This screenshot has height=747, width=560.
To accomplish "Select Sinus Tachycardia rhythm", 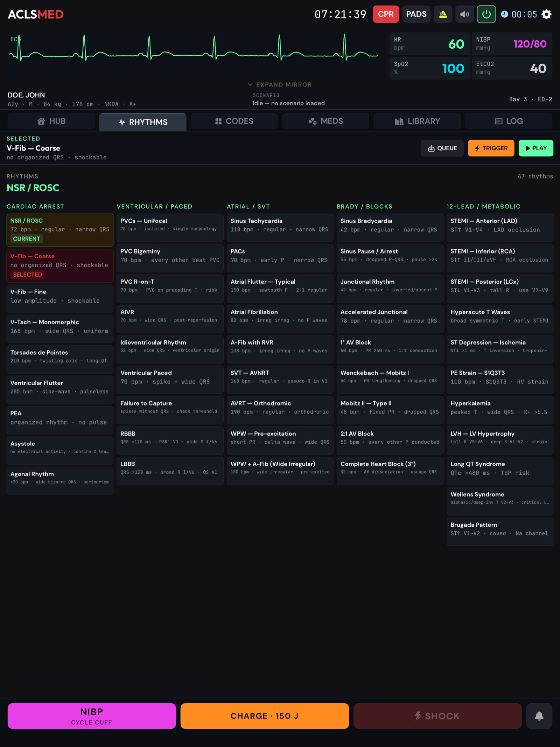I will click(280, 228).
